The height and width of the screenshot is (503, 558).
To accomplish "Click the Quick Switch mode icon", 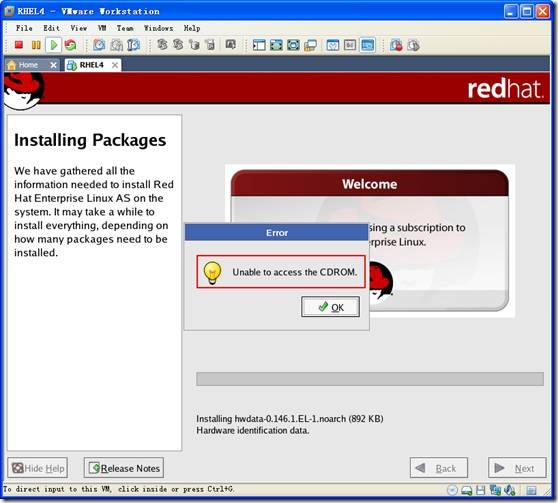I will point(293,45).
